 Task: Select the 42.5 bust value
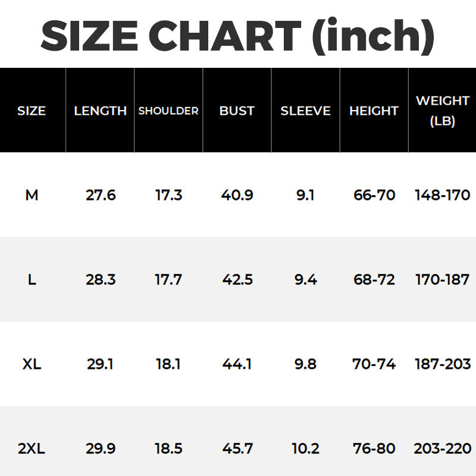(x=237, y=280)
